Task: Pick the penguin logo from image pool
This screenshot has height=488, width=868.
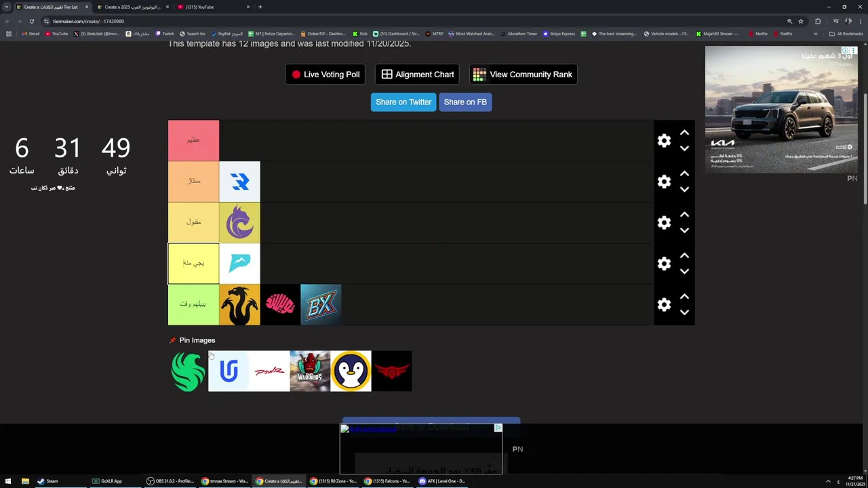Action: tap(351, 371)
